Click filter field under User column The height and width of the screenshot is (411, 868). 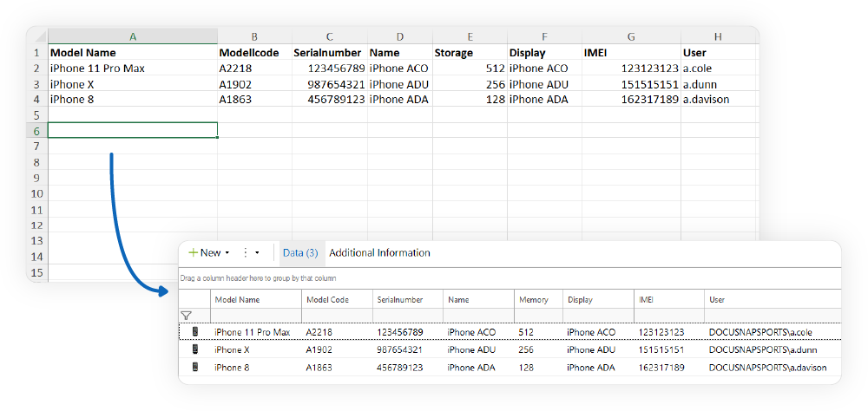(x=773, y=316)
